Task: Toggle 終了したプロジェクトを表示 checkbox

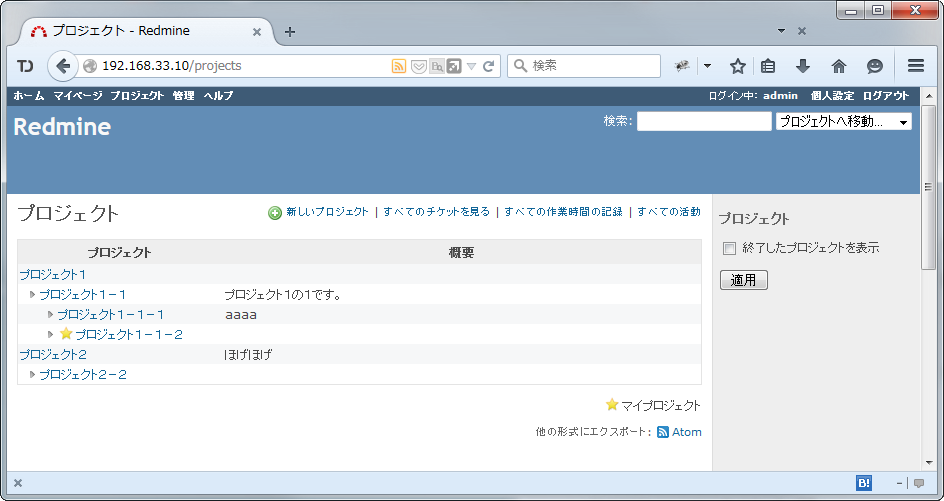Action: point(729,248)
